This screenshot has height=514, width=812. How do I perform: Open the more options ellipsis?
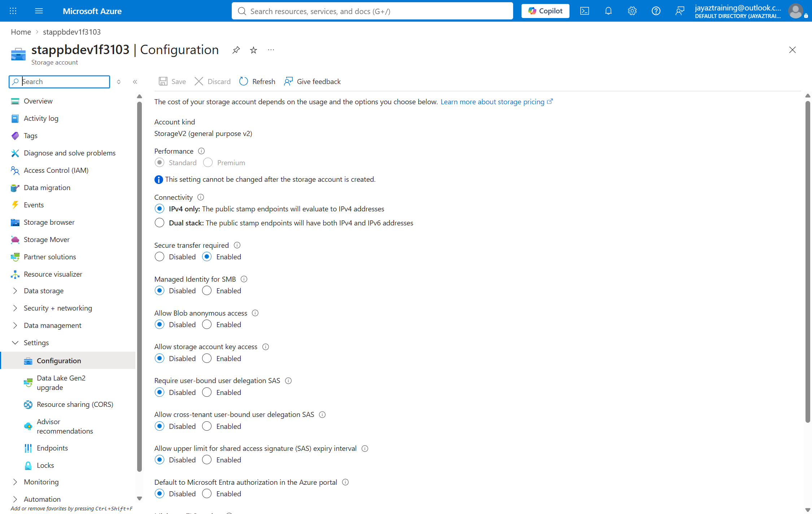click(271, 50)
